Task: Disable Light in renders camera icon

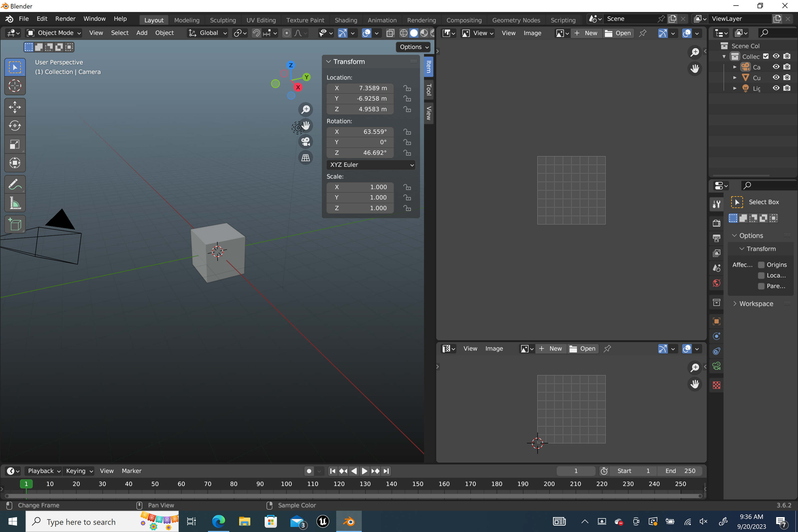Action: [787, 88]
